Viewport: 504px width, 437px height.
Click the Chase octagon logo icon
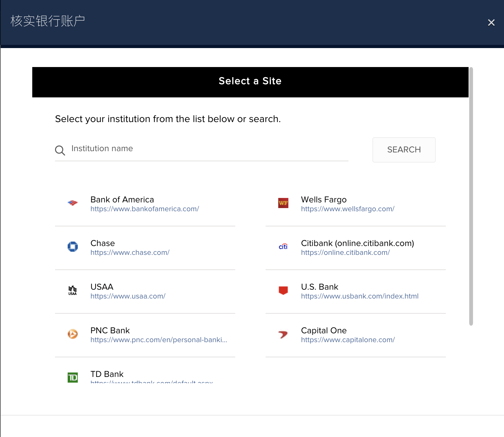tap(73, 247)
